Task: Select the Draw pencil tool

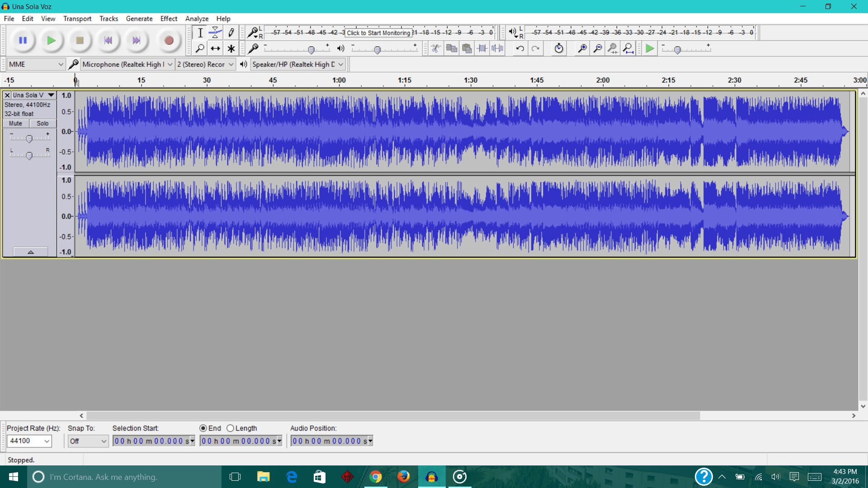Action: point(231,33)
